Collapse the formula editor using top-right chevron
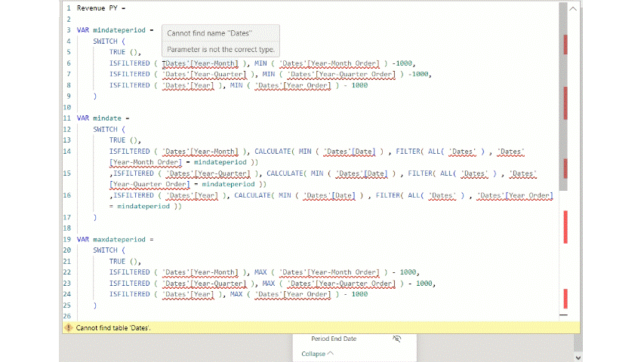Screen dimensions: 644x362 click(572, 8)
